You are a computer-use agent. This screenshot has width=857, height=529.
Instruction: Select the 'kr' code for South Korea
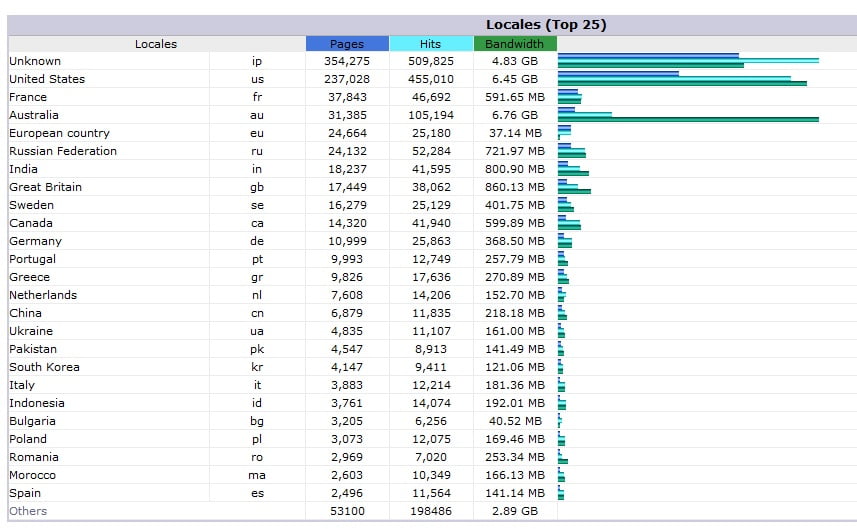(257, 367)
